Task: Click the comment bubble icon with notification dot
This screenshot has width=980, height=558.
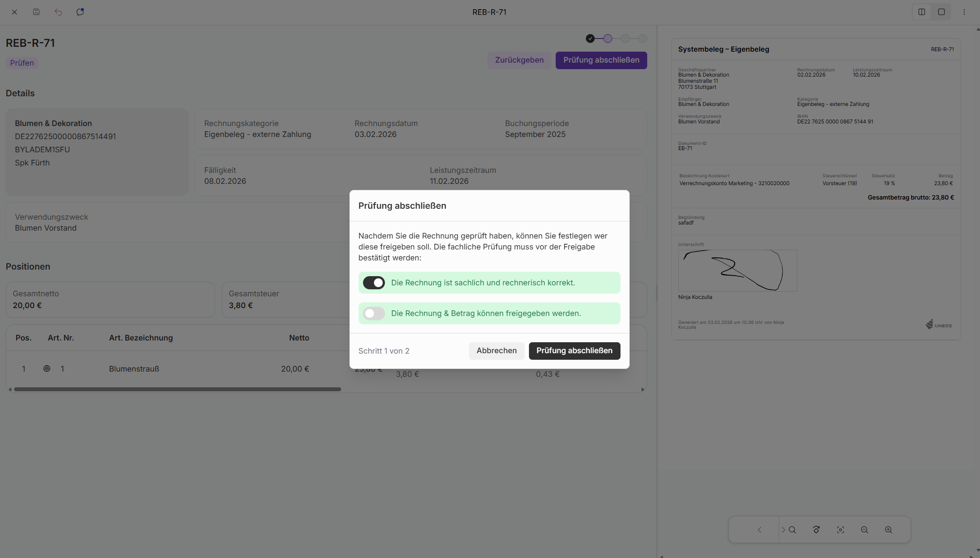Action: point(80,12)
